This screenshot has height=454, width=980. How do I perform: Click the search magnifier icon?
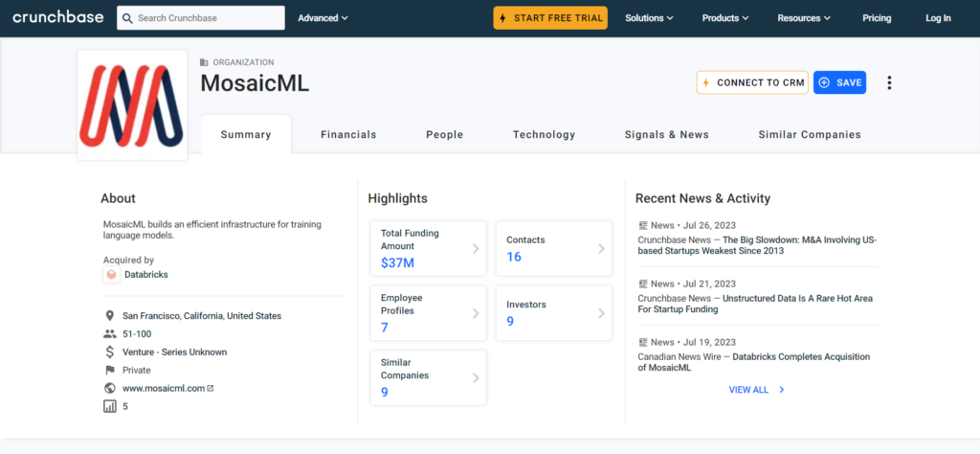127,18
